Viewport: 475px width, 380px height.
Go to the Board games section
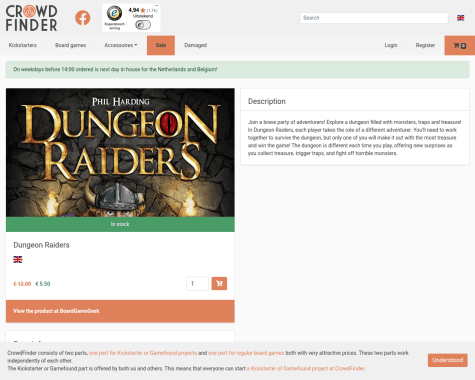(x=70, y=45)
